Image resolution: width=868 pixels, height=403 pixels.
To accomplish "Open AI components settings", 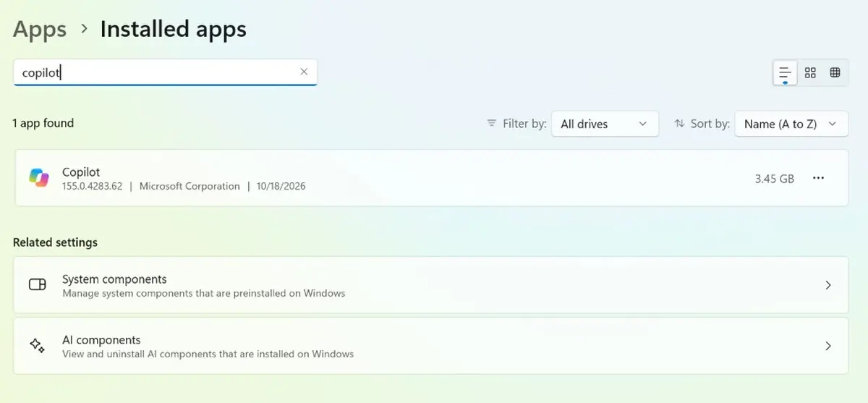I will [430, 346].
